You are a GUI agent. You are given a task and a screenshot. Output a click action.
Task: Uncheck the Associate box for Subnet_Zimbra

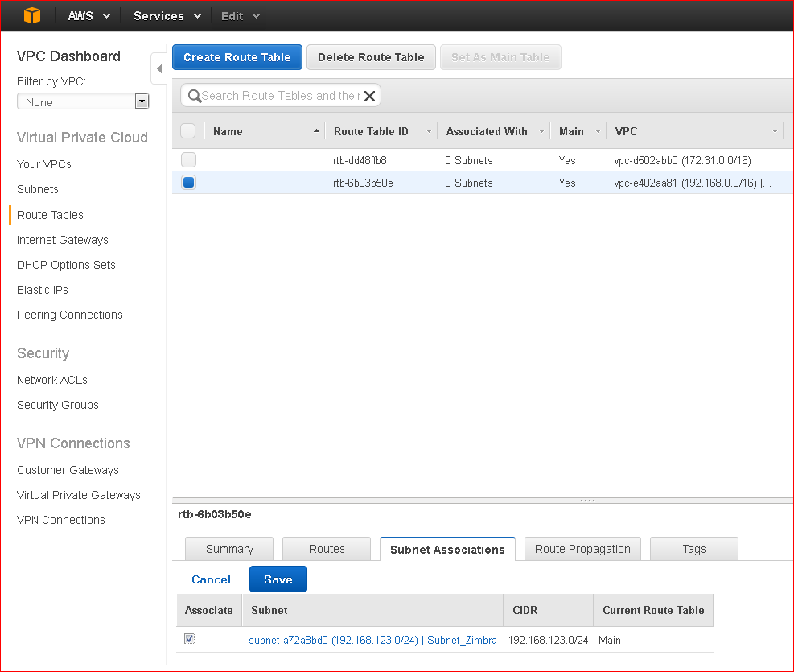[189, 638]
